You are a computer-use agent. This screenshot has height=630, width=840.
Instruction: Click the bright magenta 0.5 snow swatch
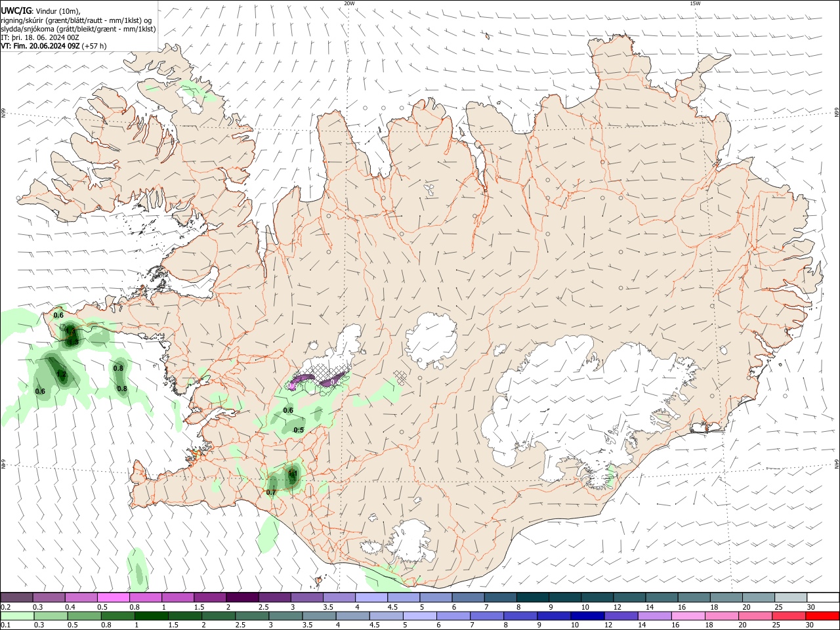(114, 598)
